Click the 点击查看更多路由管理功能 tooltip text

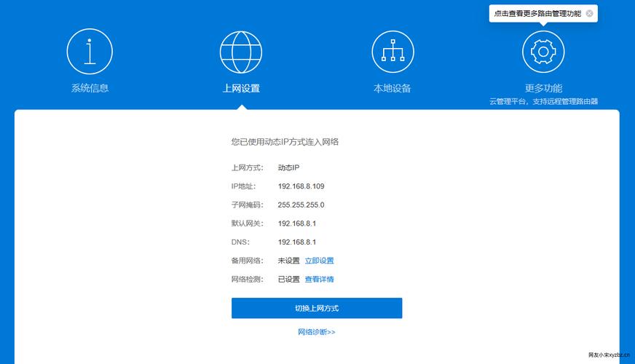pos(537,13)
